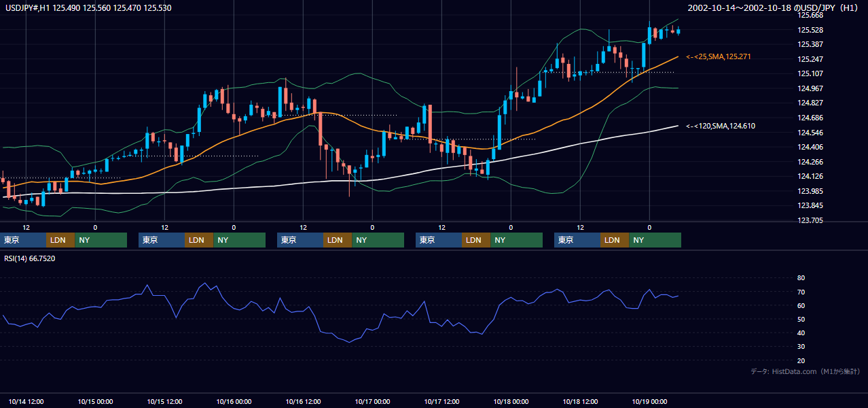Click the 10/17 00:00 time axis label
The width and height of the screenshot is (868, 408).
point(372,402)
